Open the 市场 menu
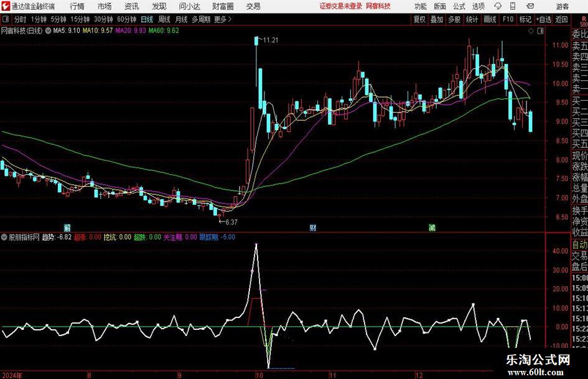The width and height of the screenshot is (588, 379). click(x=105, y=6)
